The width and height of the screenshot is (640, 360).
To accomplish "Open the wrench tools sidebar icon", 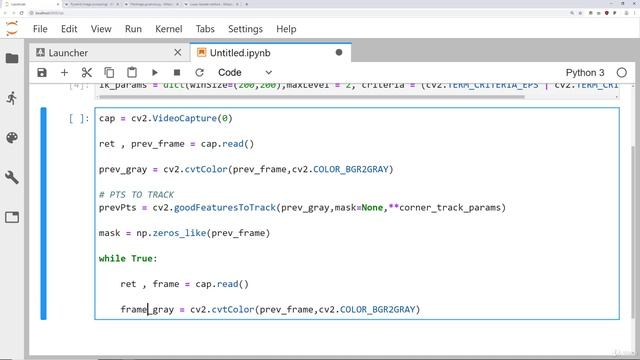I will [12, 178].
